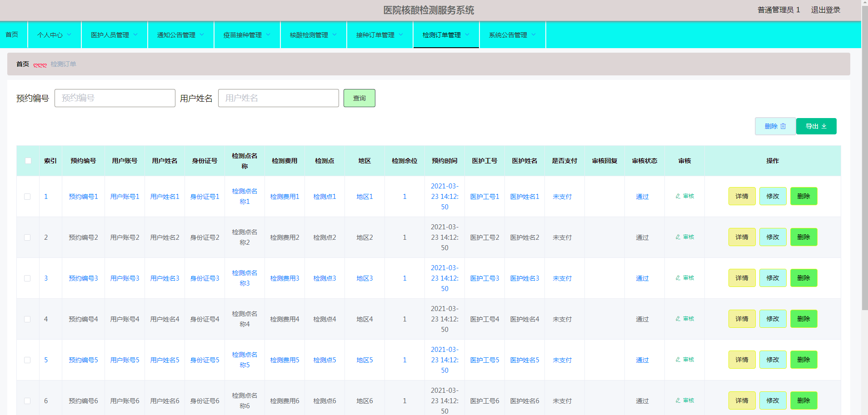Click the 查询 search button
Screen dimensions: 868x415
point(359,98)
